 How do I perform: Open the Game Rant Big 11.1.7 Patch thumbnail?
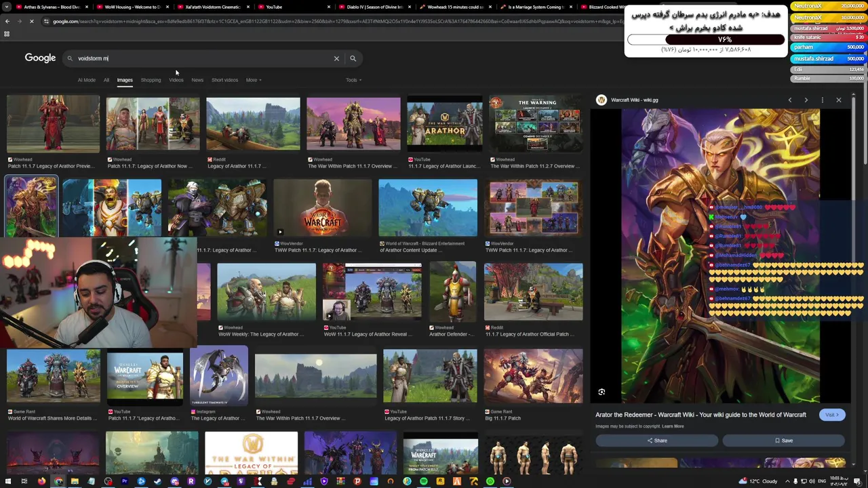coord(533,376)
